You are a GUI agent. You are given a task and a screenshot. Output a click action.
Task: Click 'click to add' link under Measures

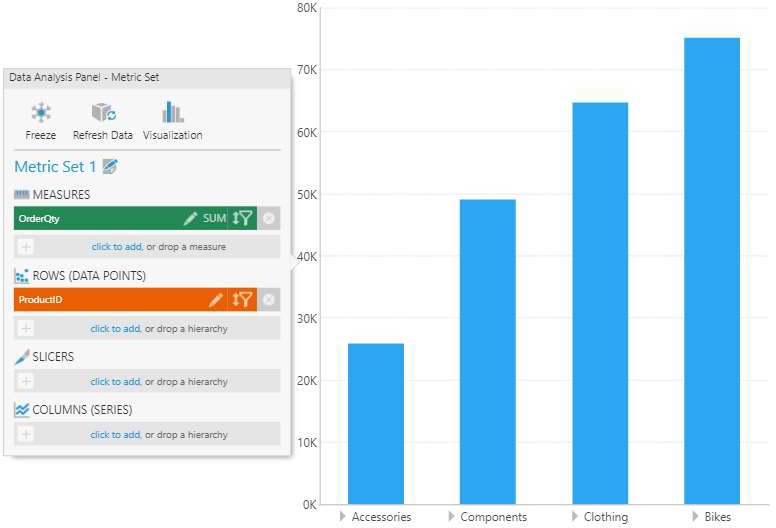[115, 247]
